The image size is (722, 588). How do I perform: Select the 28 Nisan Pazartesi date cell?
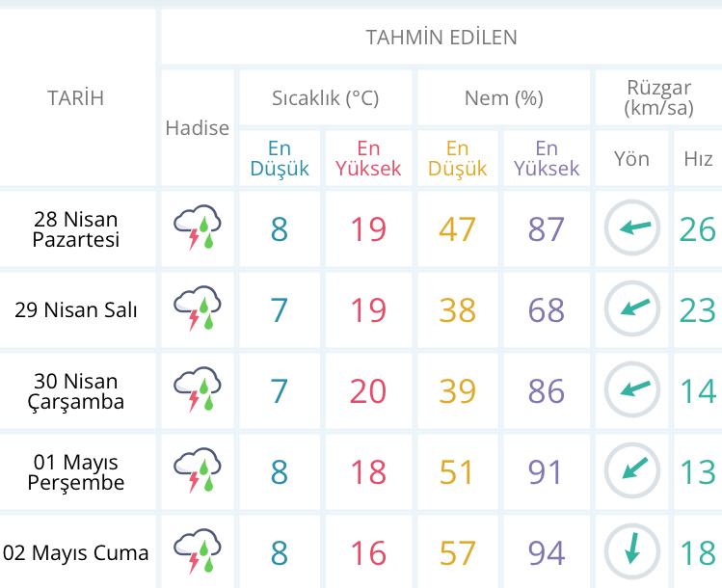point(76,229)
